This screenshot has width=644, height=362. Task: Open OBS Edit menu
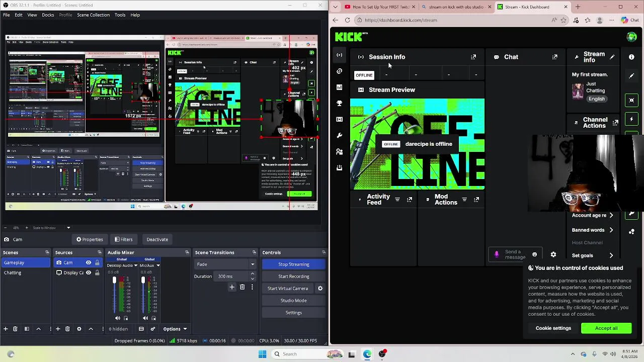(x=18, y=15)
